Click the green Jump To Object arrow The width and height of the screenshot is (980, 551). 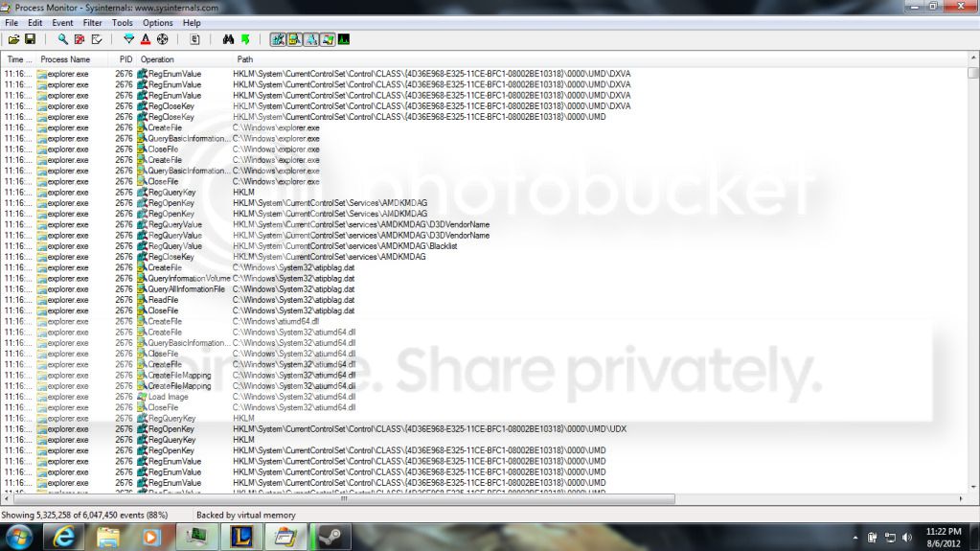point(245,39)
